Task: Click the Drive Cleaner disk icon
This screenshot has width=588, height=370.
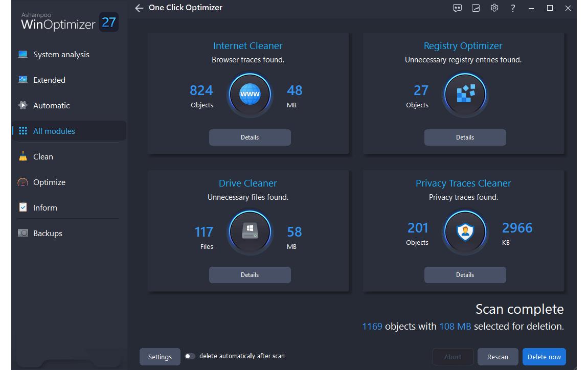Action: [250, 232]
